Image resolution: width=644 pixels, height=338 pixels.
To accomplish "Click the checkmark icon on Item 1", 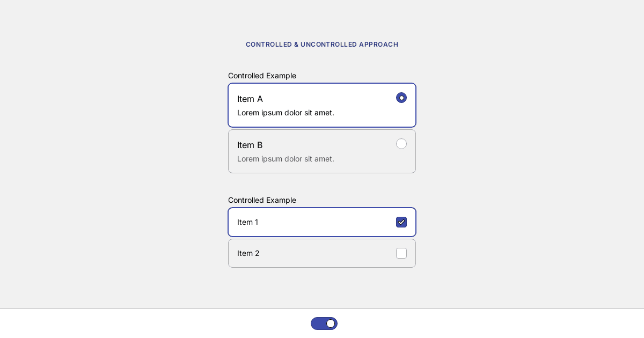I will pyautogui.click(x=401, y=222).
